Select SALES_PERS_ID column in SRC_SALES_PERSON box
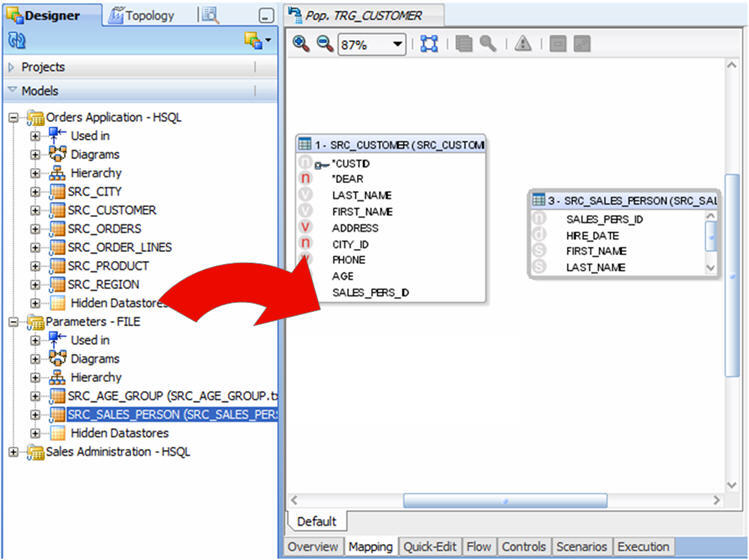 click(605, 219)
